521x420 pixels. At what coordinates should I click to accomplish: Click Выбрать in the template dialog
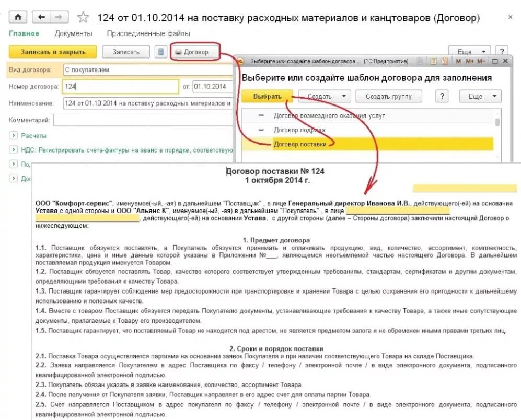click(x=267, y=96)
